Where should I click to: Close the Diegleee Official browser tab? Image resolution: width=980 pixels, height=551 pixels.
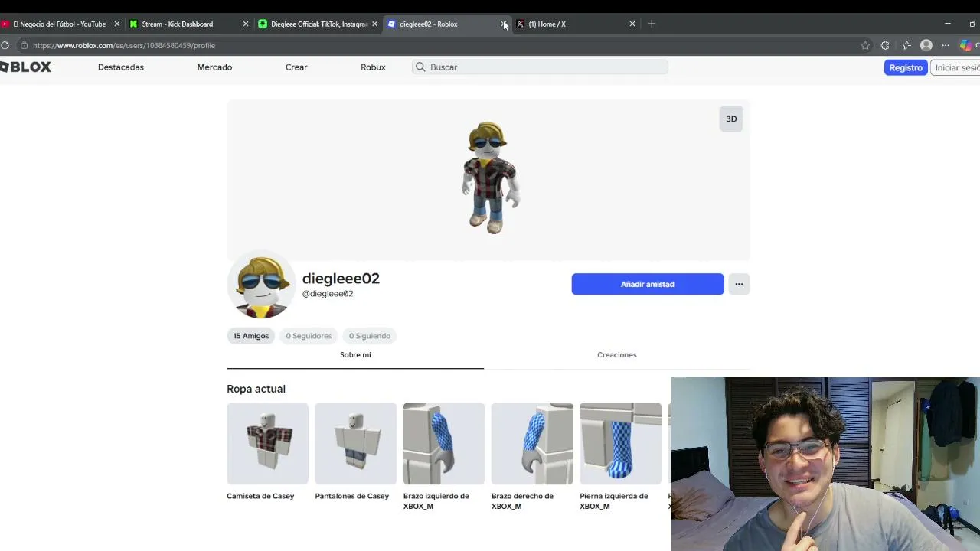(374, 24)
